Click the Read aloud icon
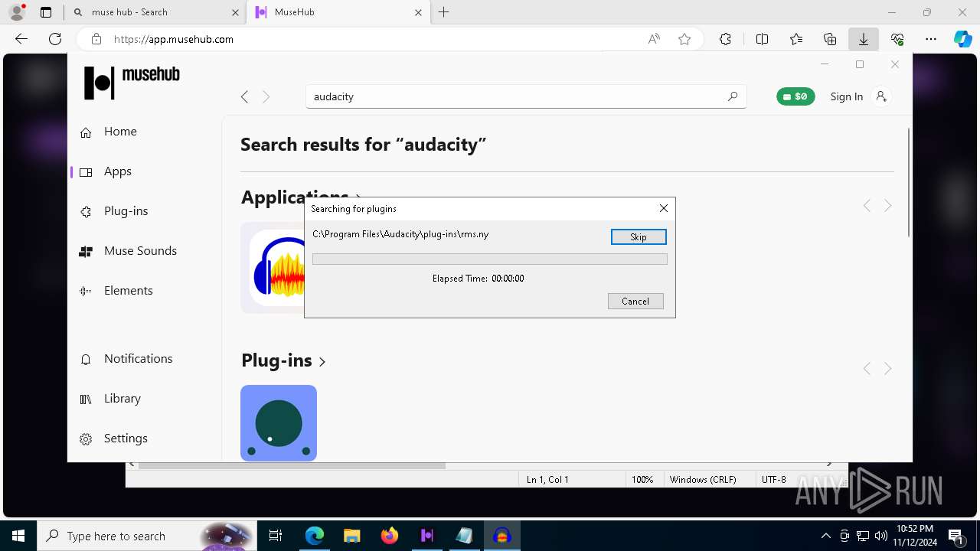The height and width of the screenshot is (551, 980). point(654,39)
